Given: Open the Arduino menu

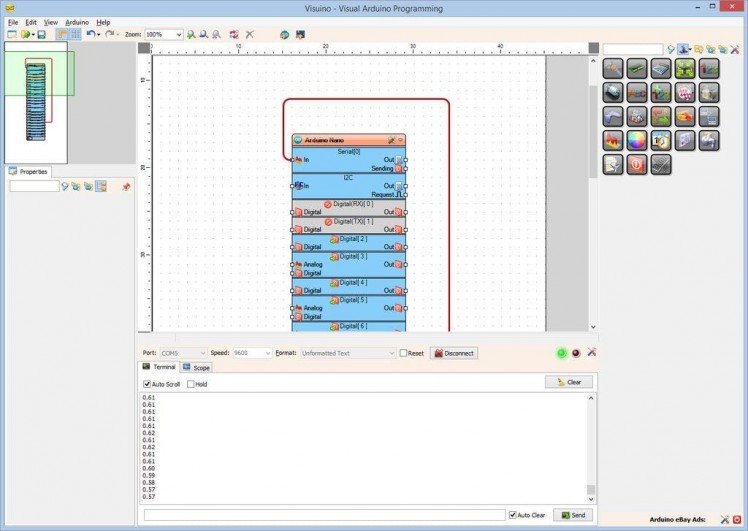Looking at the screenshot, I should point(77,21).
